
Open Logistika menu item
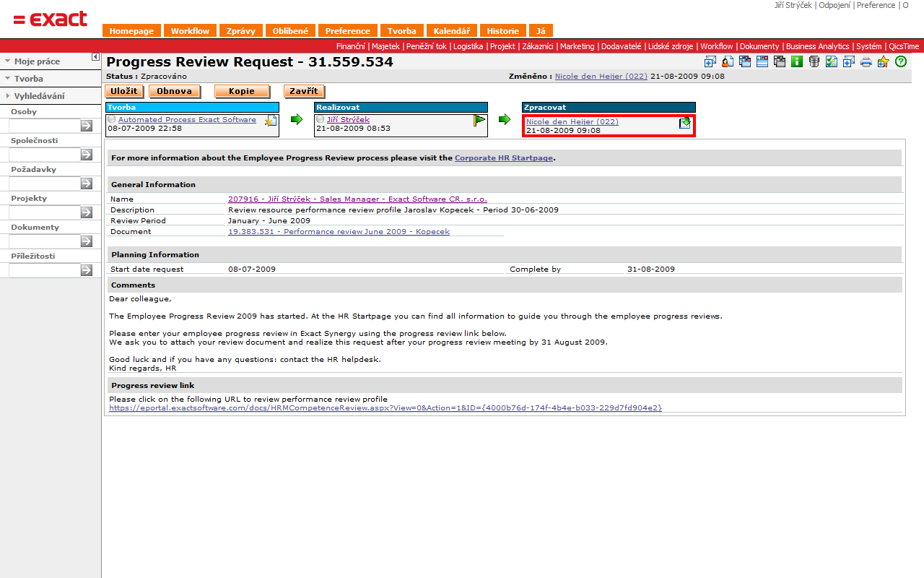468,46
